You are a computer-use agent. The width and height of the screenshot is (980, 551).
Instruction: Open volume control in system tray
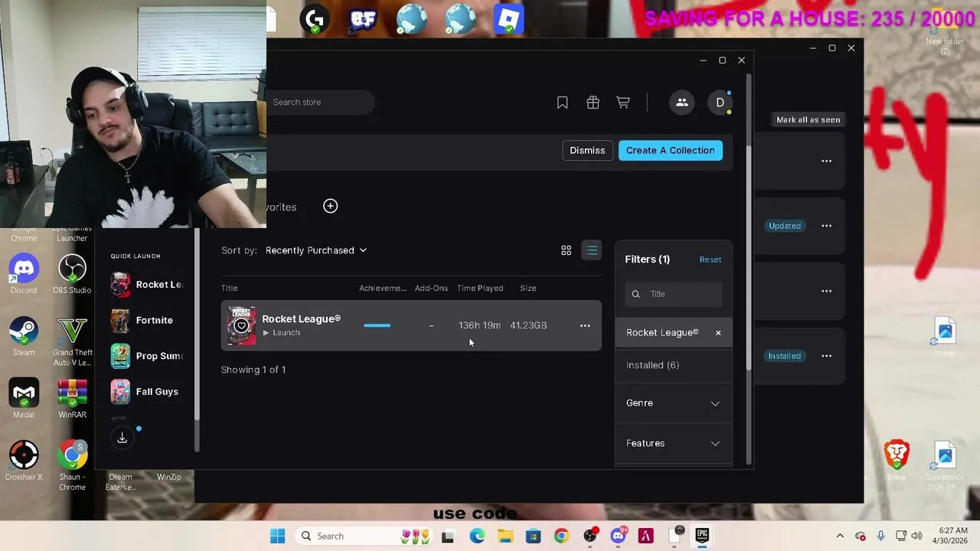(x=918, y=536)
